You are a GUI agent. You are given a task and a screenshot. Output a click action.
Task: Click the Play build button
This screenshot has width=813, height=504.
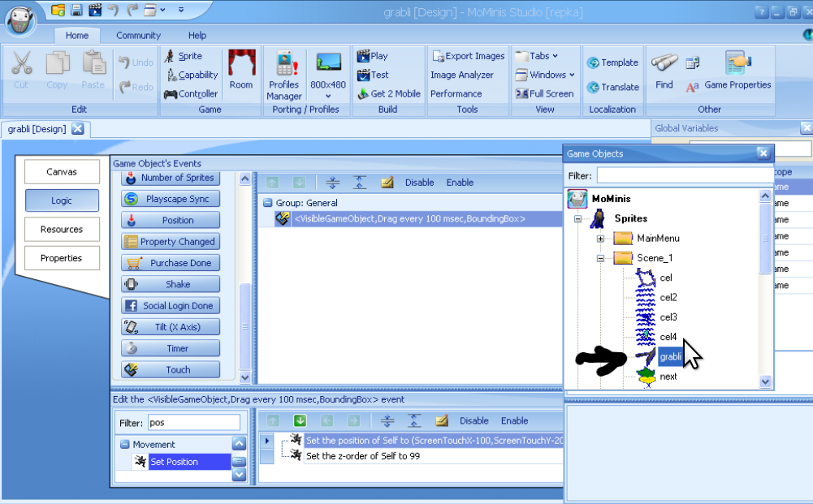pos(373,56)
